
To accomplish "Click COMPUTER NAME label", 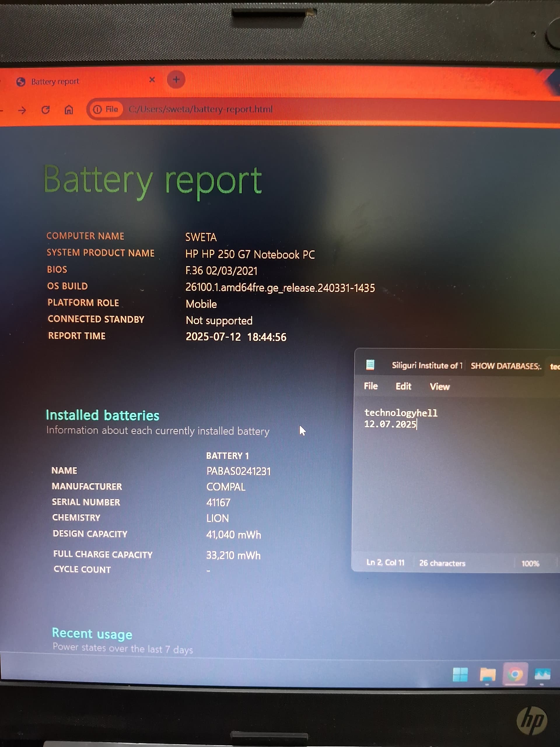I will coord(85,236).
